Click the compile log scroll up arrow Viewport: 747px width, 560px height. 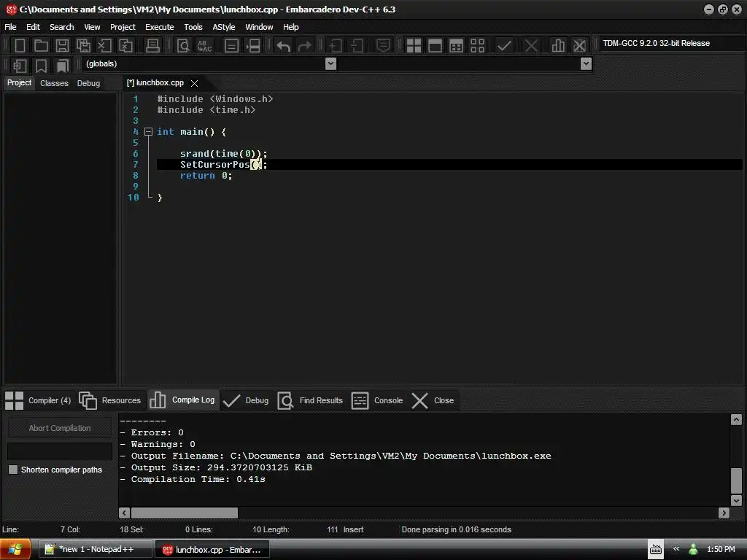click(736, 419)
